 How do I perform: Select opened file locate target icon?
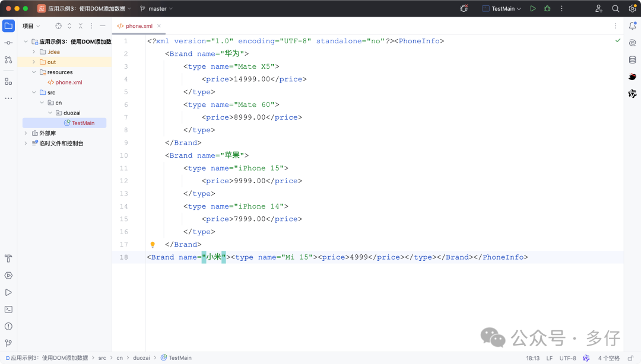point(58,25)
